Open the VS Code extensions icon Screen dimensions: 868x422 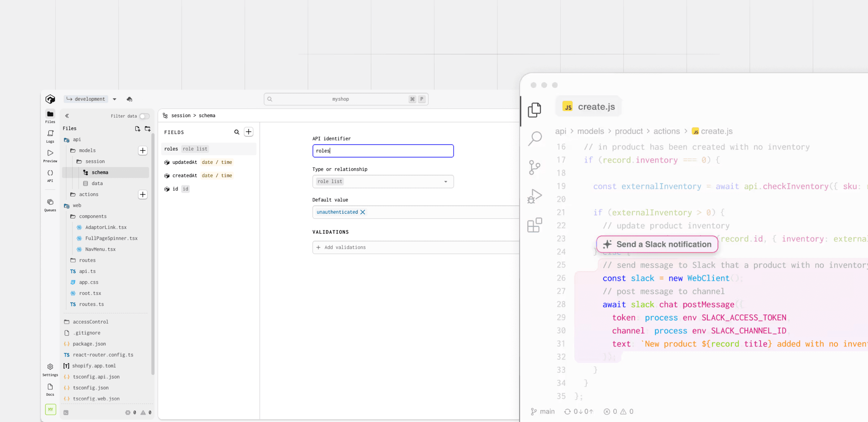click(534, 225)
